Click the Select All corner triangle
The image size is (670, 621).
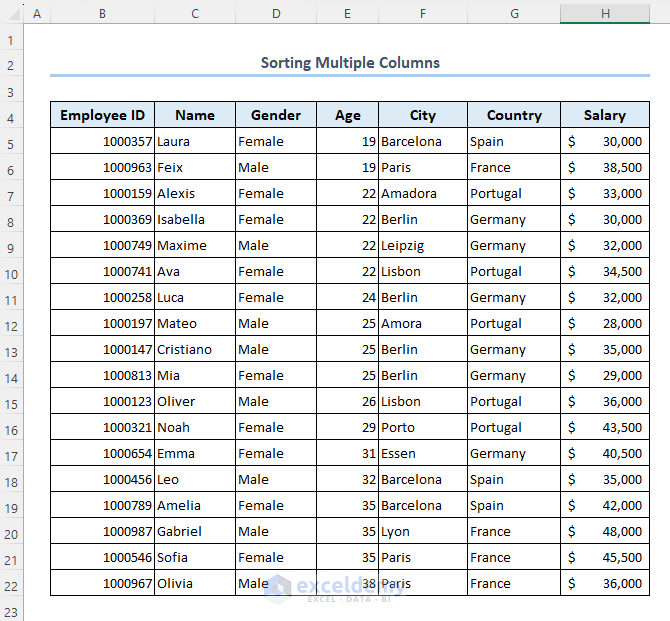coord(12,14)
